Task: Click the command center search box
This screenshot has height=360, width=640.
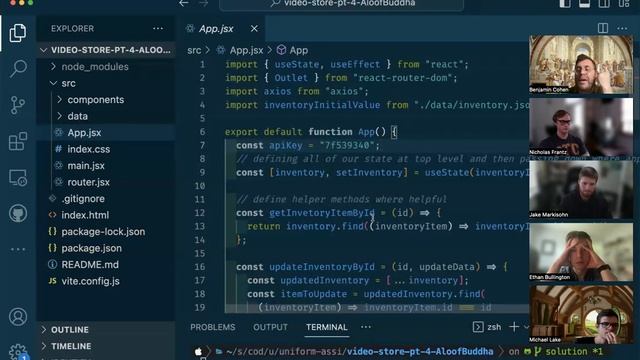Action: point(341,4)
